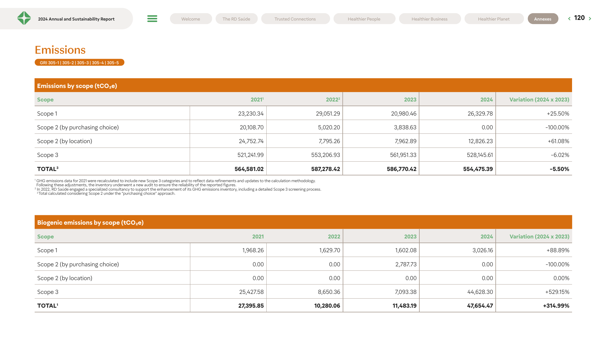This screenshot has height=364, width=607.
Task: Click the +314.99% total variation
Action: coord(556,306)
